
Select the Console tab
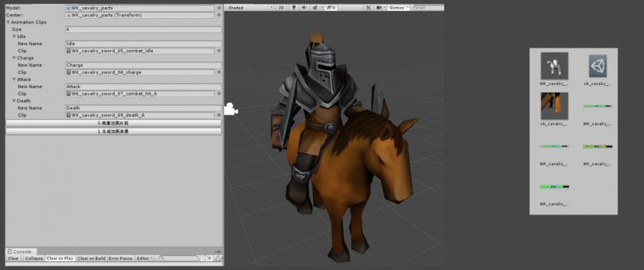(x=21, y=251)
